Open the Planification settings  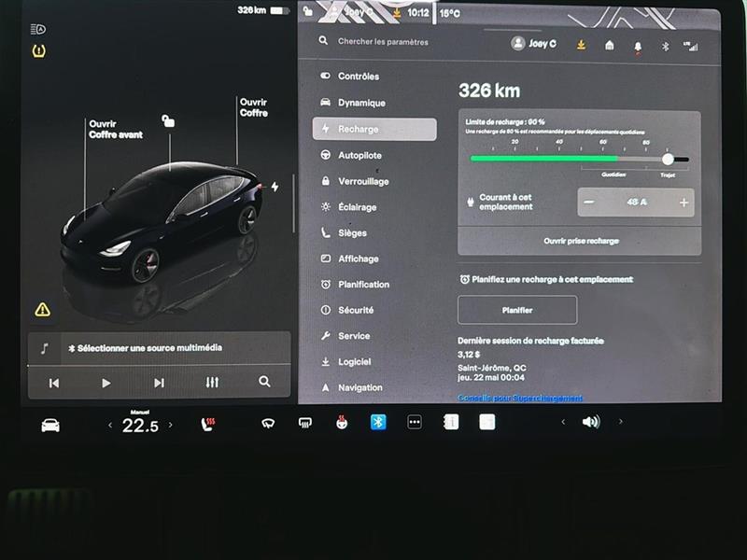pyautogui.click(x=355, y=285)
